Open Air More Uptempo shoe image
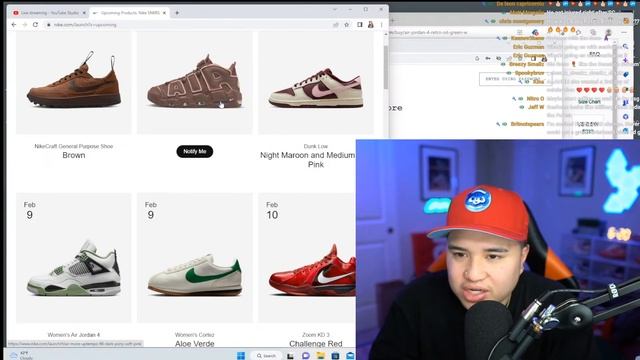Image resolution: width=640 pixels, height=360 pixels. tap(195, 82)
